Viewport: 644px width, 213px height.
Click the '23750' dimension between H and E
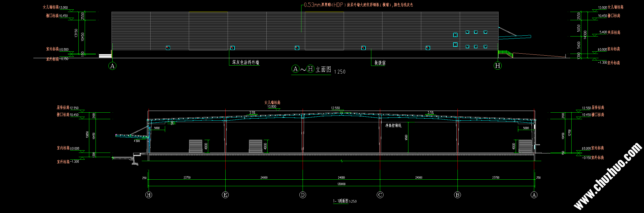point(187,177)
